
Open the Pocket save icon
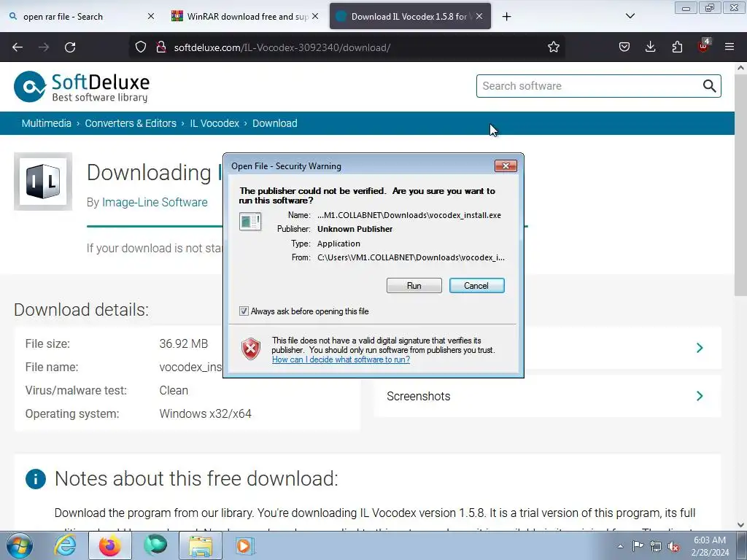[624, 47]
